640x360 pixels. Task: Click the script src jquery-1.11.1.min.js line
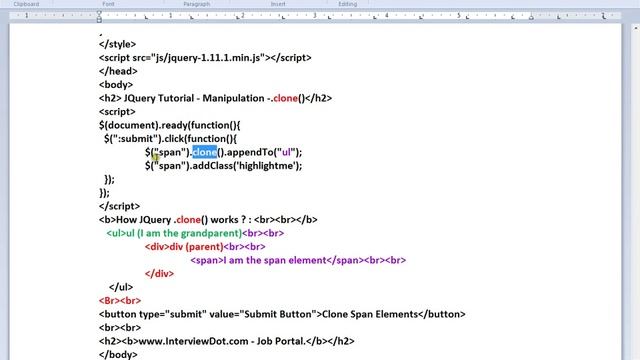pyautogui.click(x=205, y=58)
